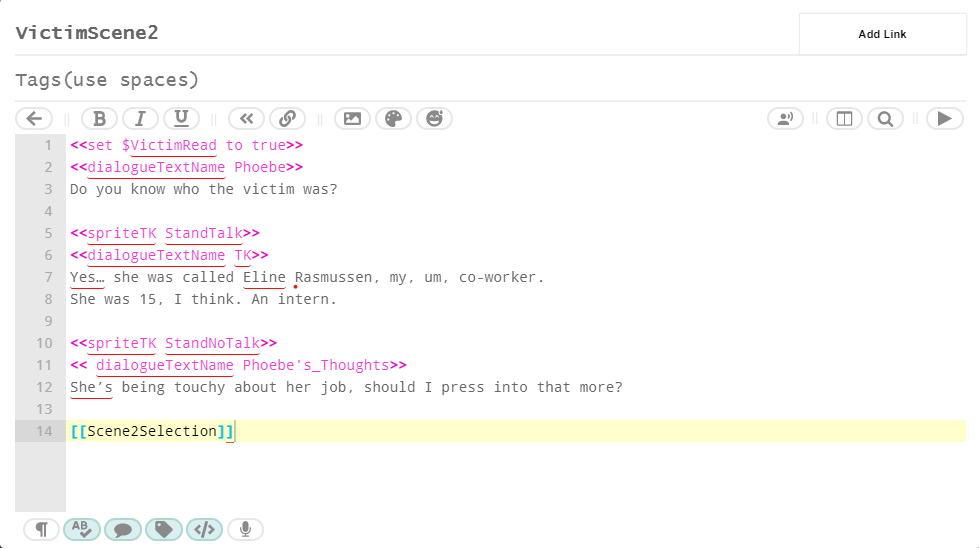
Task: Click the word "Rasmussen" in line 7
Action: click(333, 277)
